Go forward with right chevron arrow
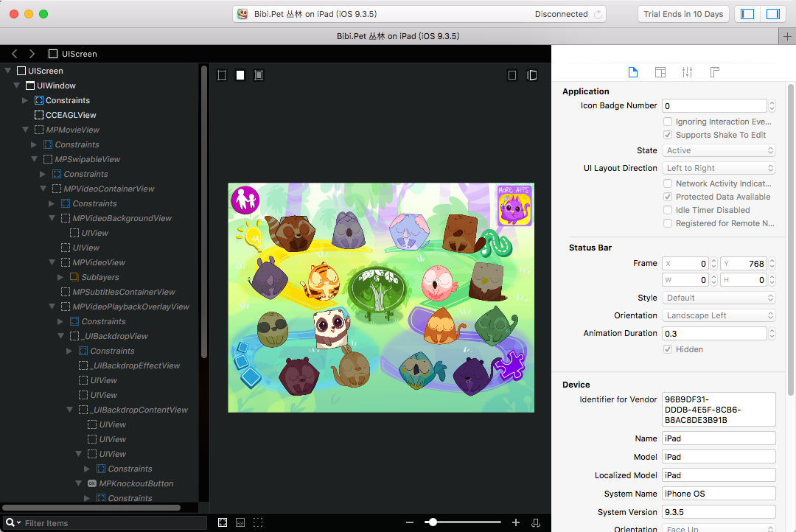 click(32, 54)
